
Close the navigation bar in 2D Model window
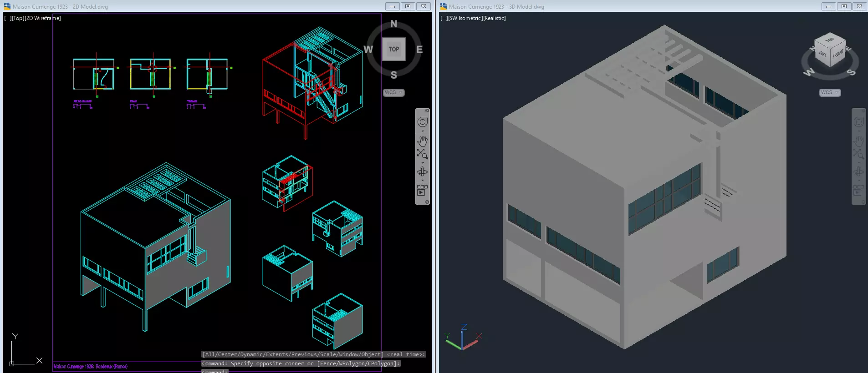pyautogui.click(x=427, y=111)
